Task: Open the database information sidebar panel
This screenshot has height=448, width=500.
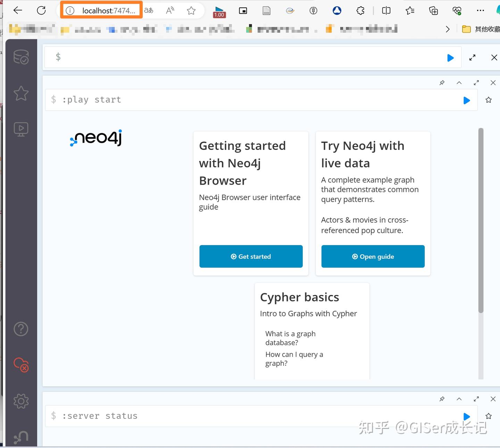Action: click(x=21, y=57)
